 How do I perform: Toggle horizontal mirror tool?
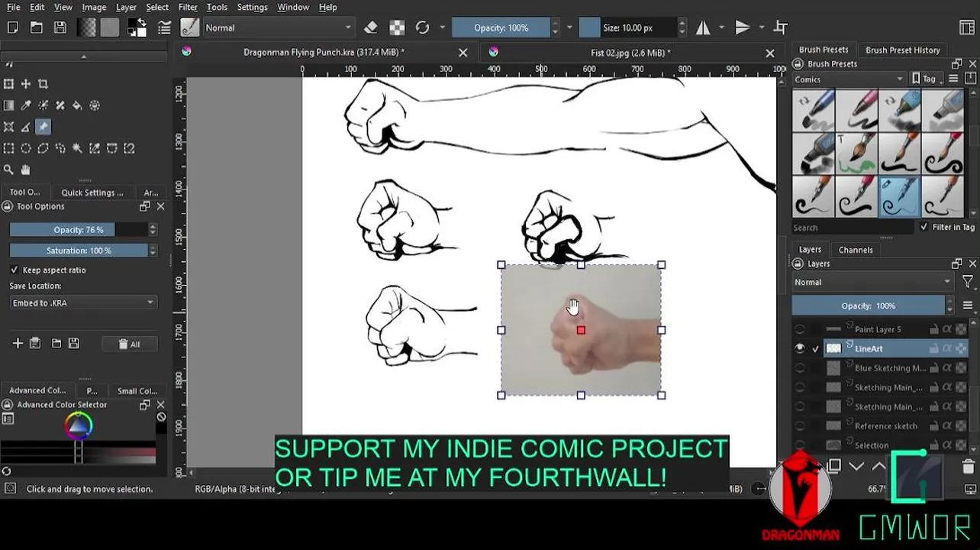pyautogui.click(x=703, y=27)
